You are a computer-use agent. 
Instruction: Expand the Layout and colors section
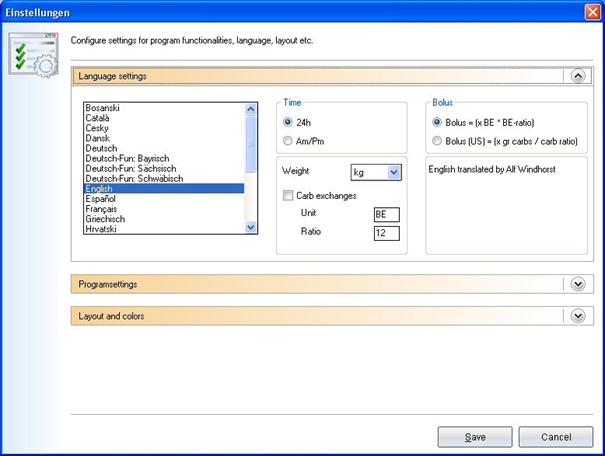tap(577, 316)
